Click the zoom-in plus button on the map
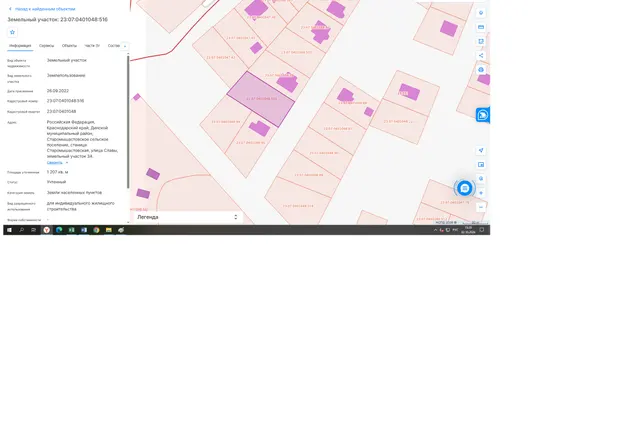The height and width of the screenshot is (430, 640). coord(481,193)
